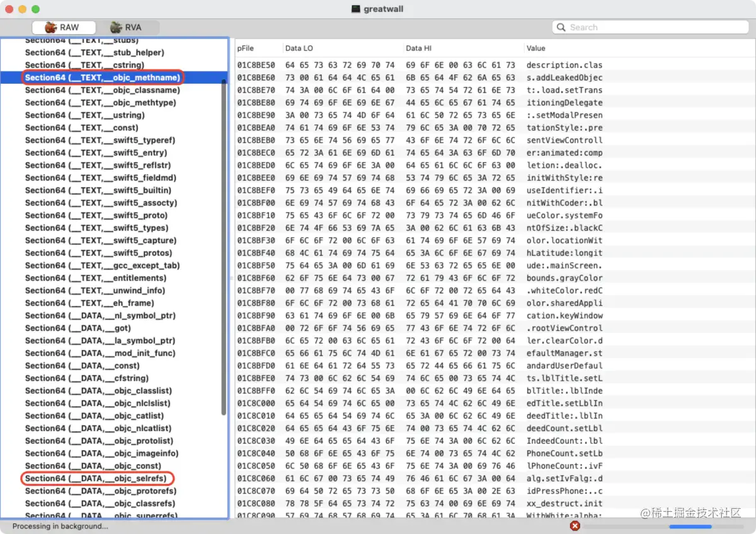
Task: Switch to the RAW view tab
Action: pyautogui.click(x=64, y=27)
